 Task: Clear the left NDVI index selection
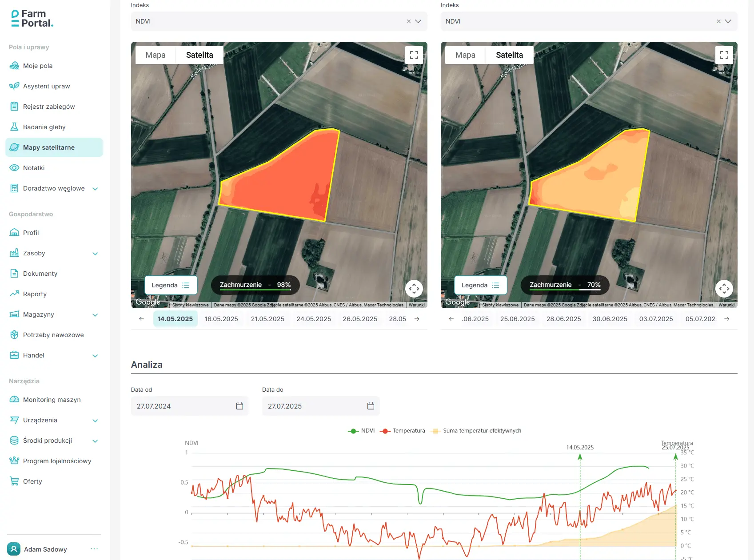coord(408,21)
